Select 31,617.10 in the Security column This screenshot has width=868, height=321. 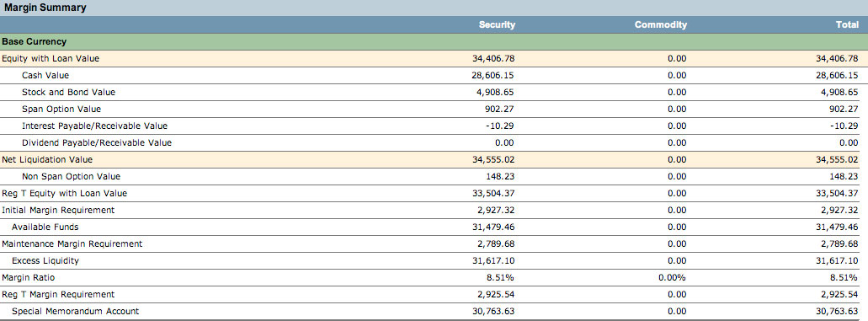[x=493, y=261]
